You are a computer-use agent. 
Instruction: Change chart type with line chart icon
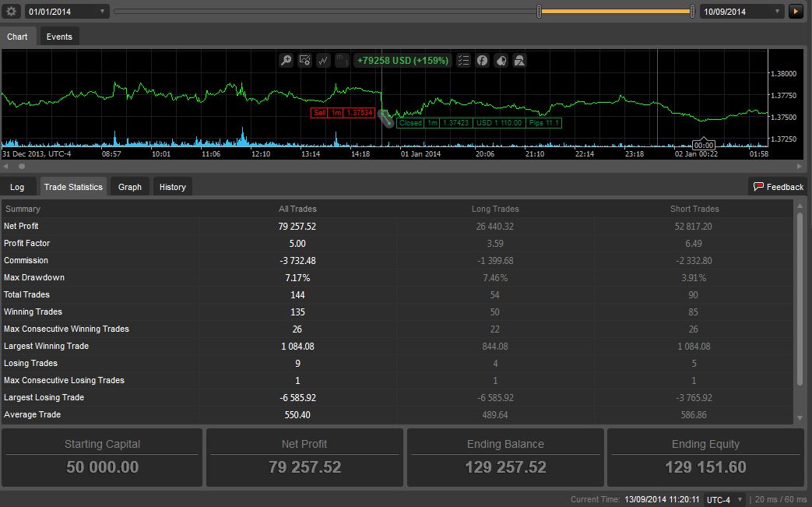click(323, 61)
